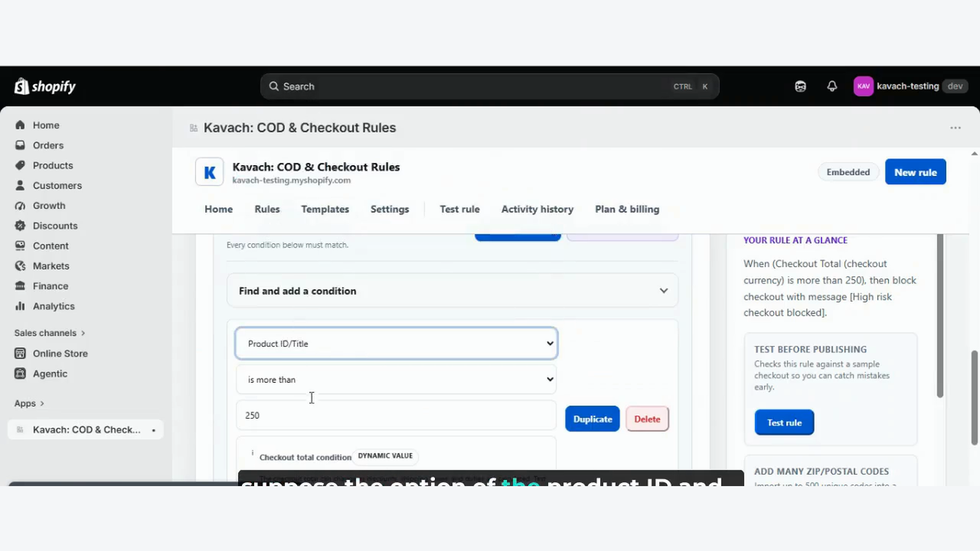Click the Duplicate condition button

pos(592,419)
